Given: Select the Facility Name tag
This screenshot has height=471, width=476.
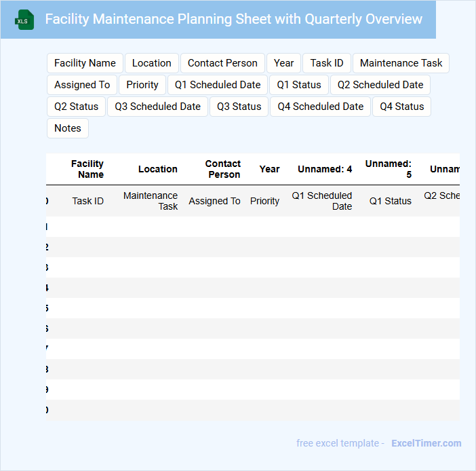Looking at the screenshot, I should (x=85, y=63).
